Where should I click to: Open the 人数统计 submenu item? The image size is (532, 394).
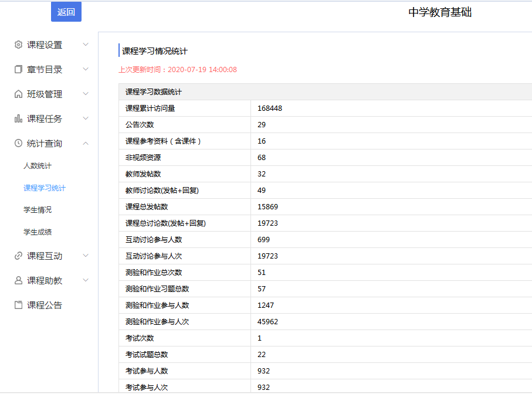[38, 166]
